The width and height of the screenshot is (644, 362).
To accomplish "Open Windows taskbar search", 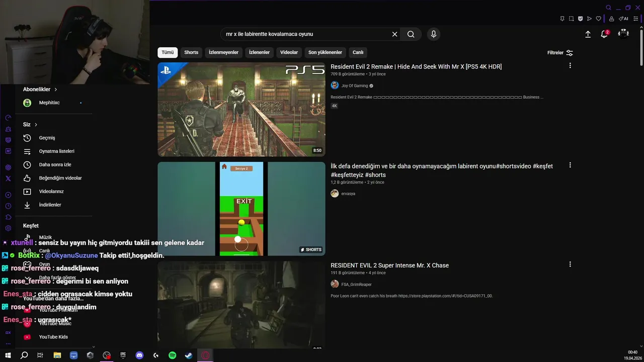I will click(x=24, y=355).
